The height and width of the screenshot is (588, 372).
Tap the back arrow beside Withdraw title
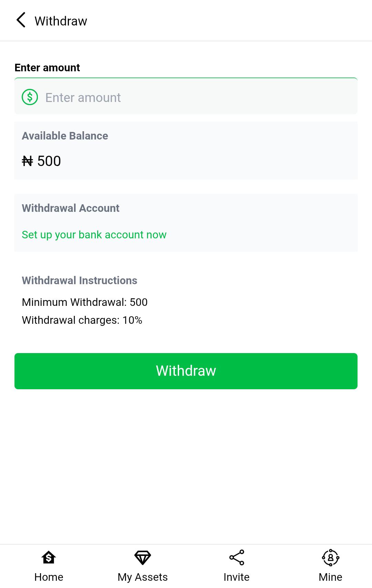pyautogui.click(x=21, y=20)
